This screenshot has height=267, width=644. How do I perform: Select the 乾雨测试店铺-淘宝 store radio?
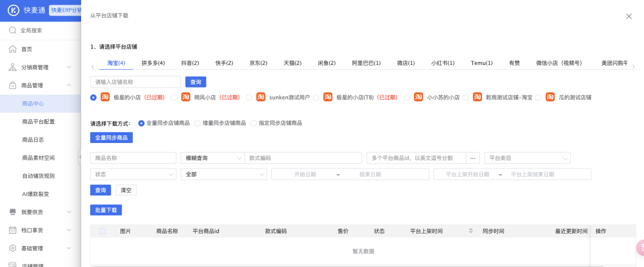pyautogui.click(x=465, y=98)
